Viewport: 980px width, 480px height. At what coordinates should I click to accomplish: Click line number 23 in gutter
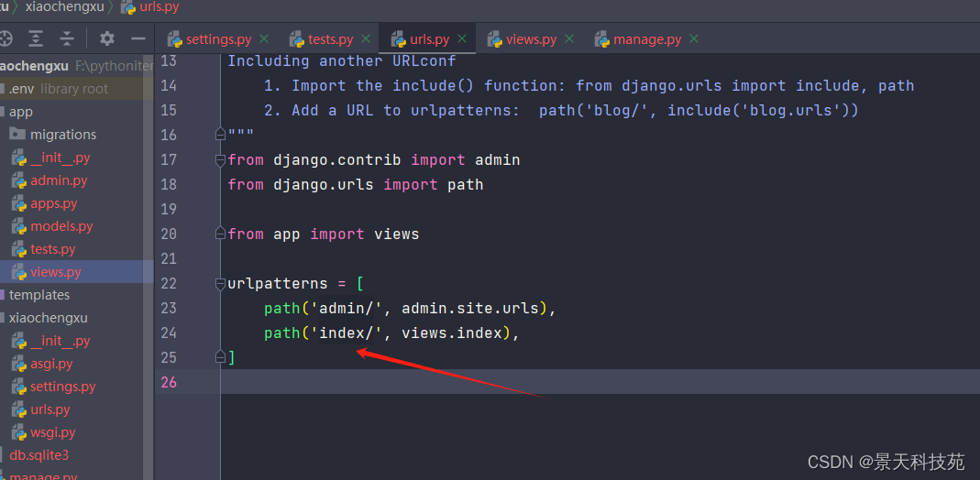click(169, 308)
